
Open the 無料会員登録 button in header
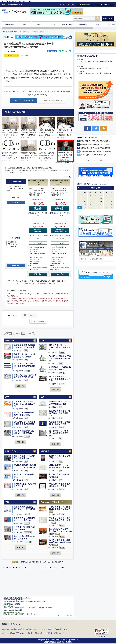(85, 4)
